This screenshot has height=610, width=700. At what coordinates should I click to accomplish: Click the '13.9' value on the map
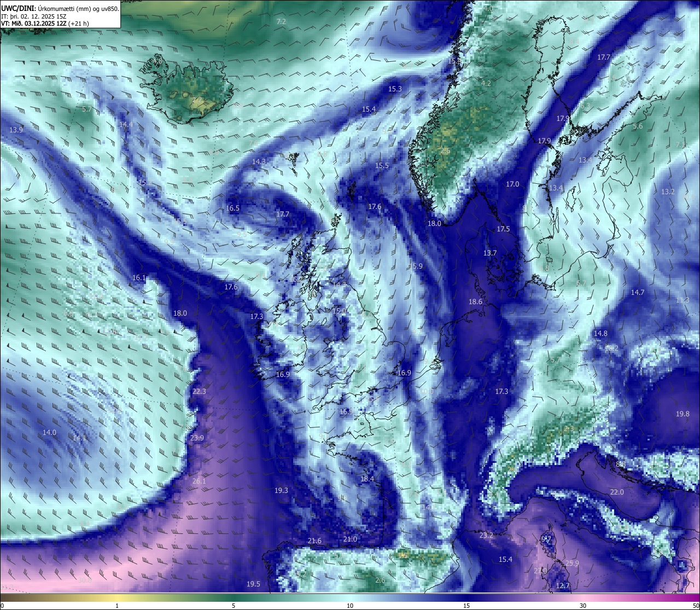click(16, 130)
